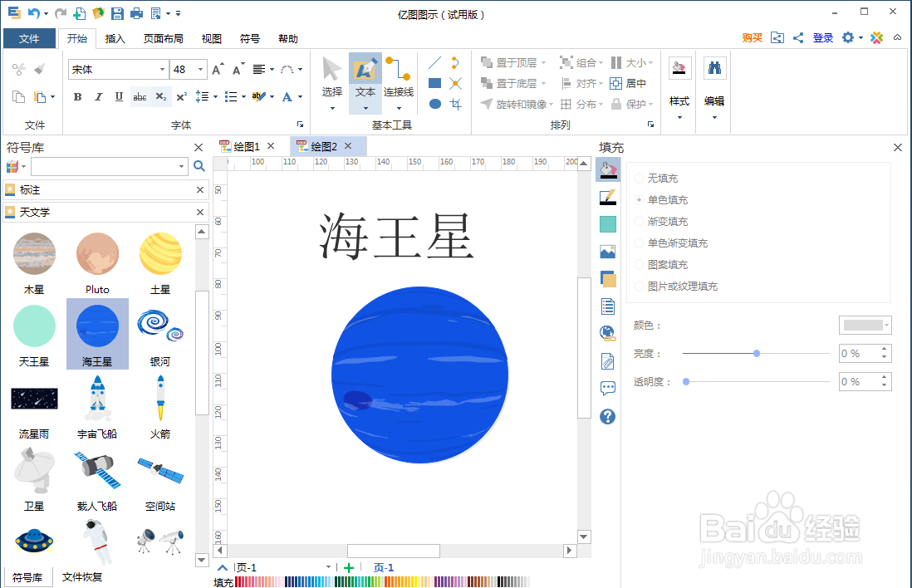Click the share icon in title area
This screenshot has width=912, height=588.
tap(798, 38)
